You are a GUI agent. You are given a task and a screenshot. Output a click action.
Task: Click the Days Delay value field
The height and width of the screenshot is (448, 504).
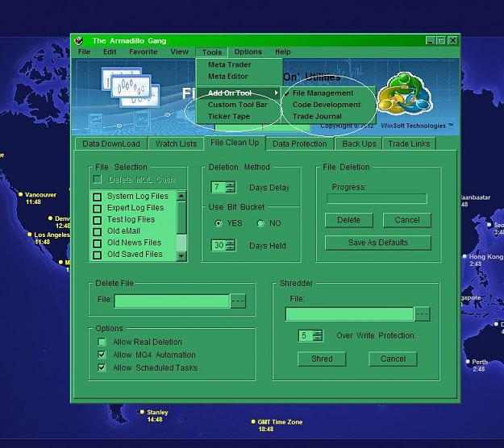219,187
